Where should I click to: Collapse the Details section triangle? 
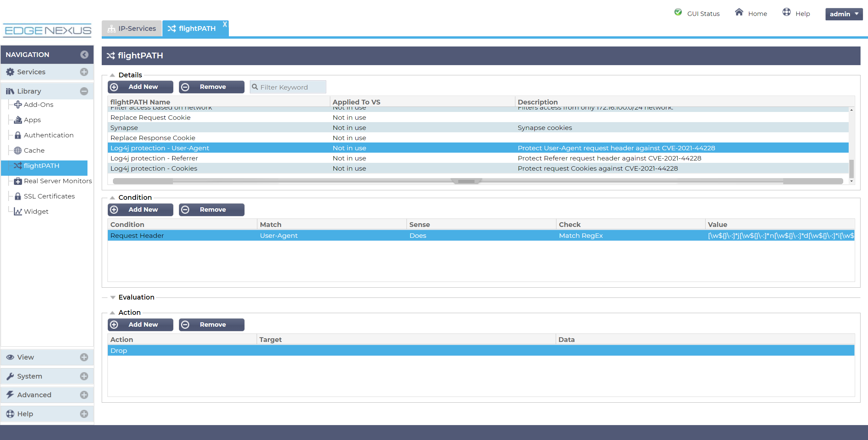(x=112, y=75)
